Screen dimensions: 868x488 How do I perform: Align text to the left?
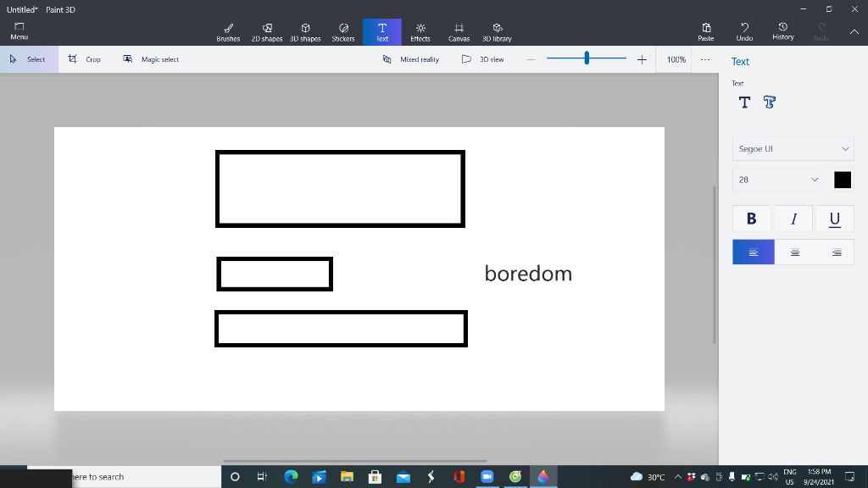[x=754, y=252]
